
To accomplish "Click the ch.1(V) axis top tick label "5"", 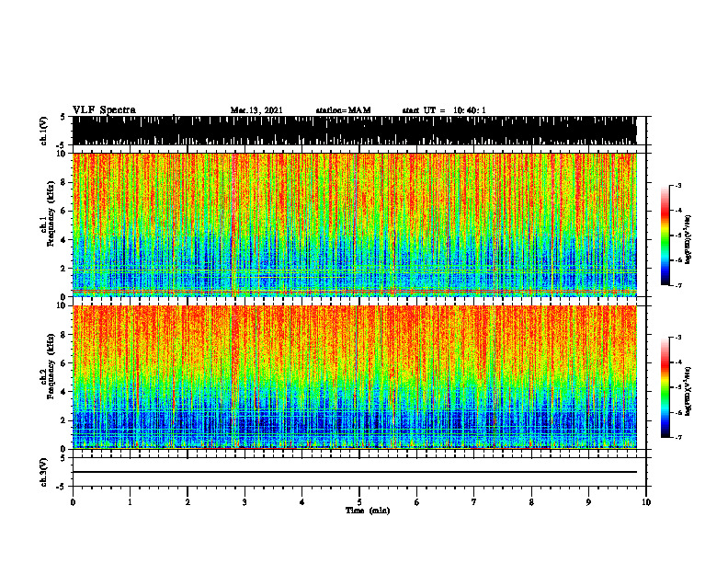I will 63,117.
